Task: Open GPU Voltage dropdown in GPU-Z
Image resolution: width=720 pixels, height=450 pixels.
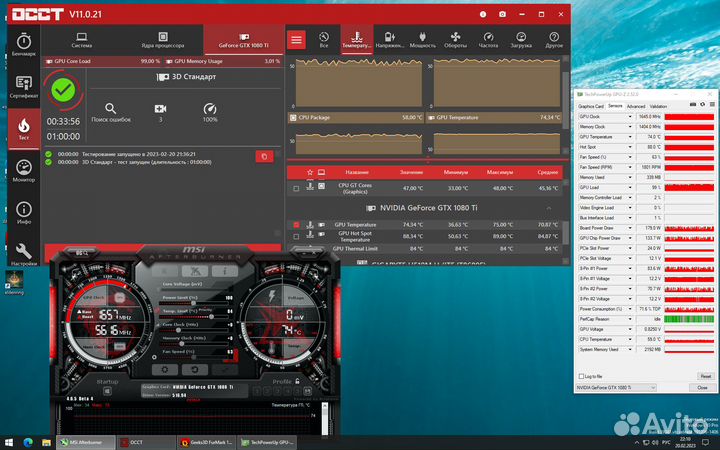Action: pyautogui.click(x=630, y=329)
